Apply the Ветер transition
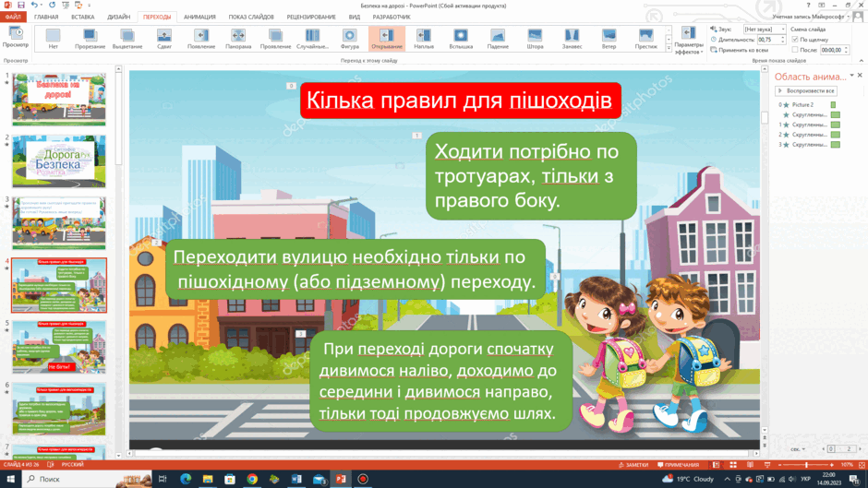 pos(609,39)
